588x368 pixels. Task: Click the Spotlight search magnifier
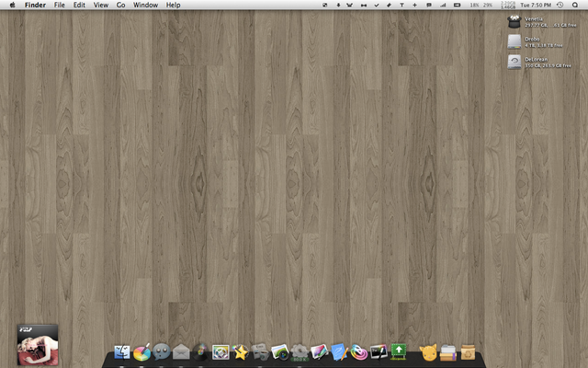[x=575, y=5]
